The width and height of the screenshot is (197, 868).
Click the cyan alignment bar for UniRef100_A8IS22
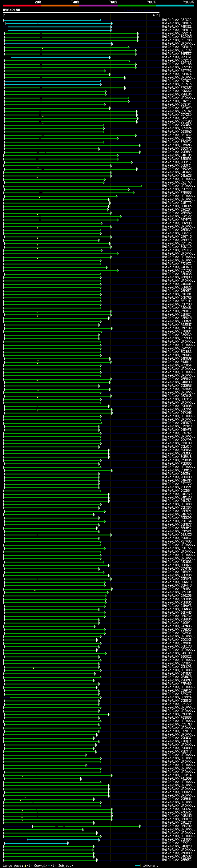pos(53,20)
